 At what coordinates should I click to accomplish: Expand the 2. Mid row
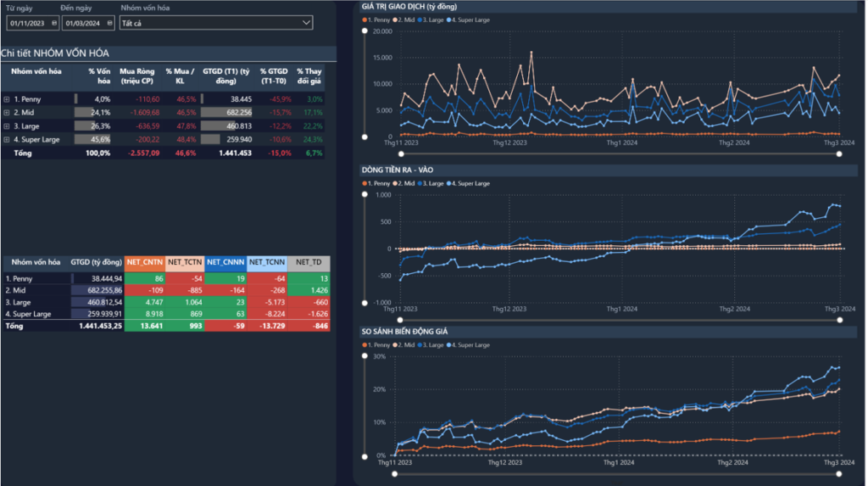(x=7, y=112)
